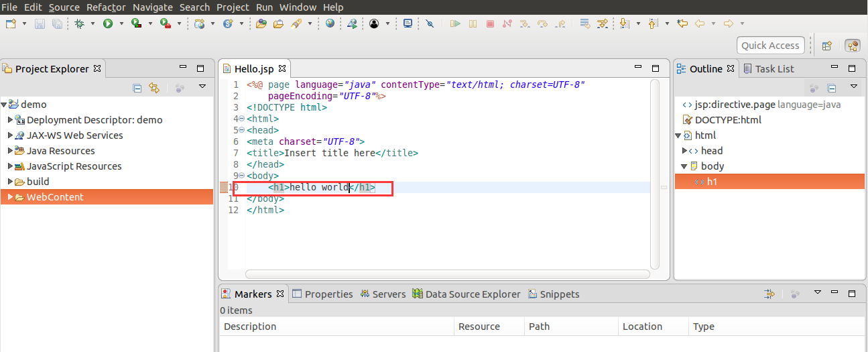Expand the Deployment Descriptor: demo node
The width and height of the screenshot is (868, 352).
[x=10, y=120]
